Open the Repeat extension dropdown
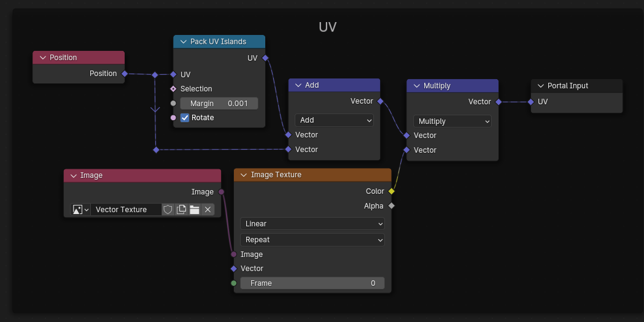 312,240
